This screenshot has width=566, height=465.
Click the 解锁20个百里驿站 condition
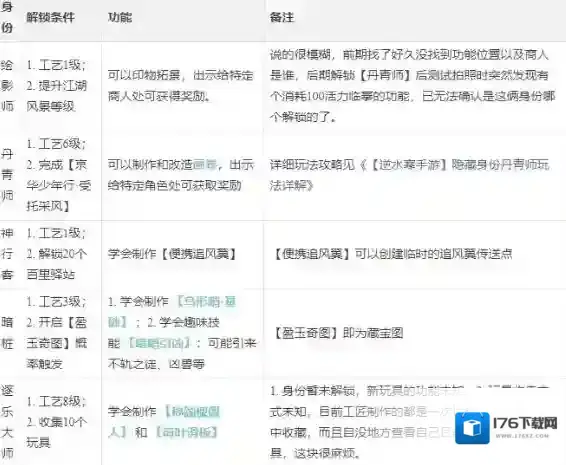(57, 264)
